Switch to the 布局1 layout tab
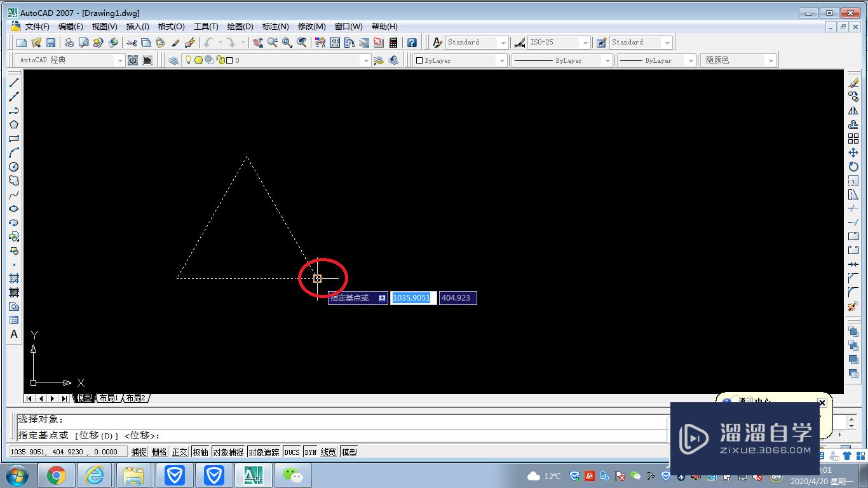The image size is (868, 488). (109, 398)
